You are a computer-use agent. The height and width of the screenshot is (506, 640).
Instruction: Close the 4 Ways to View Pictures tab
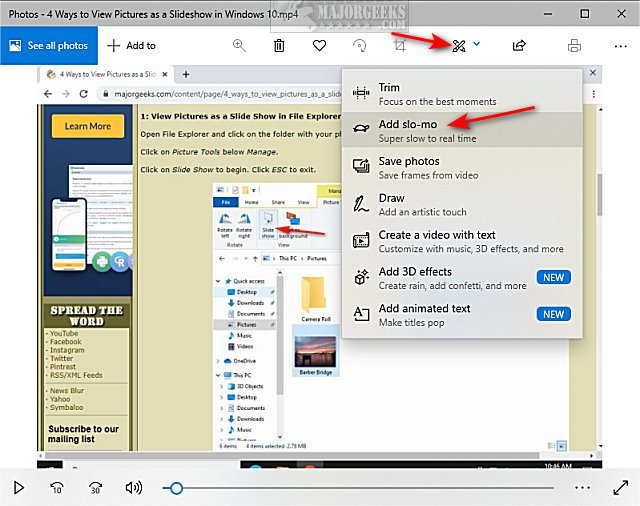pos(164,74)
